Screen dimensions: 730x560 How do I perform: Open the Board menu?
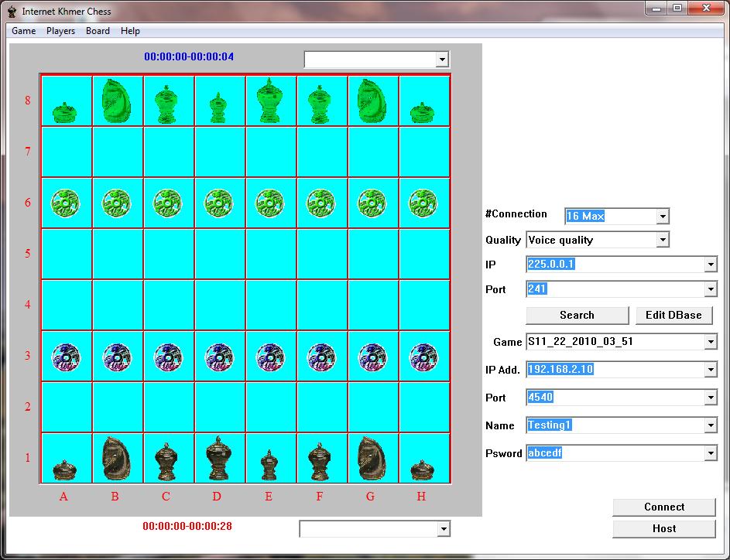pyautogui.click(x=98, y=31)
